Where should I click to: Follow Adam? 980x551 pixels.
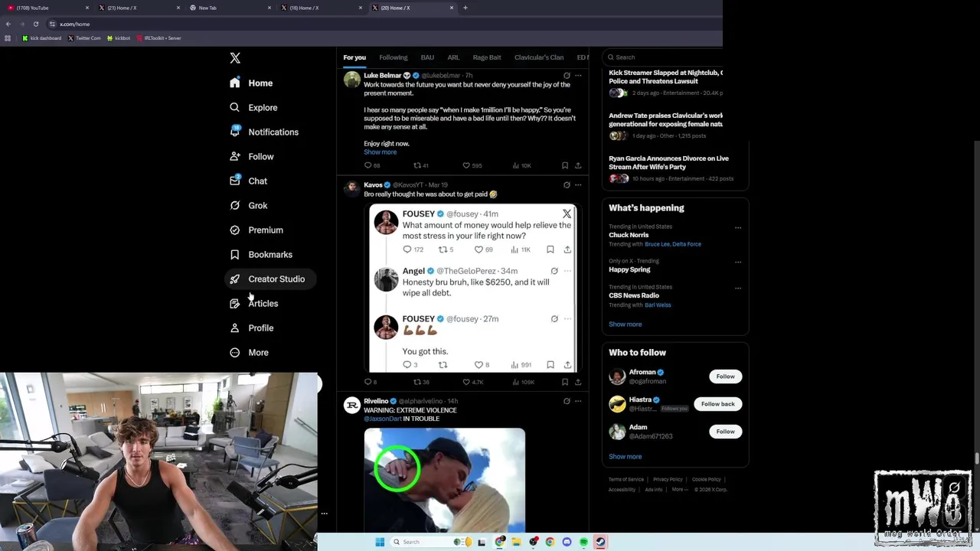coord(725,432)
